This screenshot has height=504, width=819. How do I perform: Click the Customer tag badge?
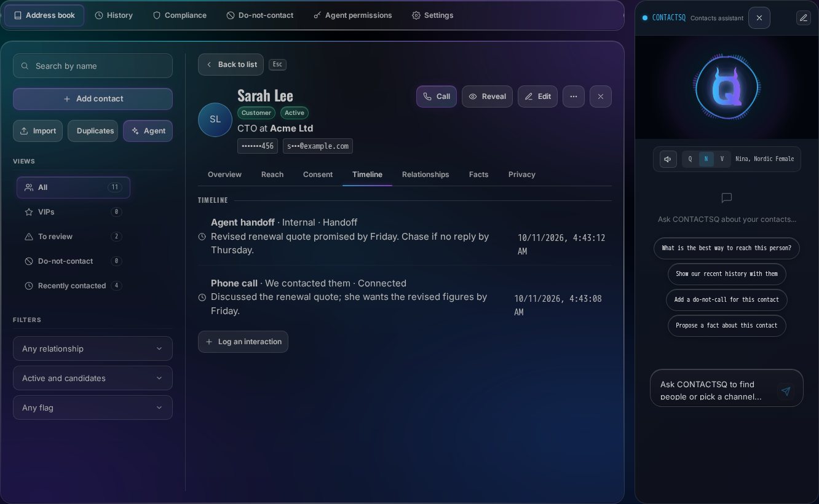point(256,113)
